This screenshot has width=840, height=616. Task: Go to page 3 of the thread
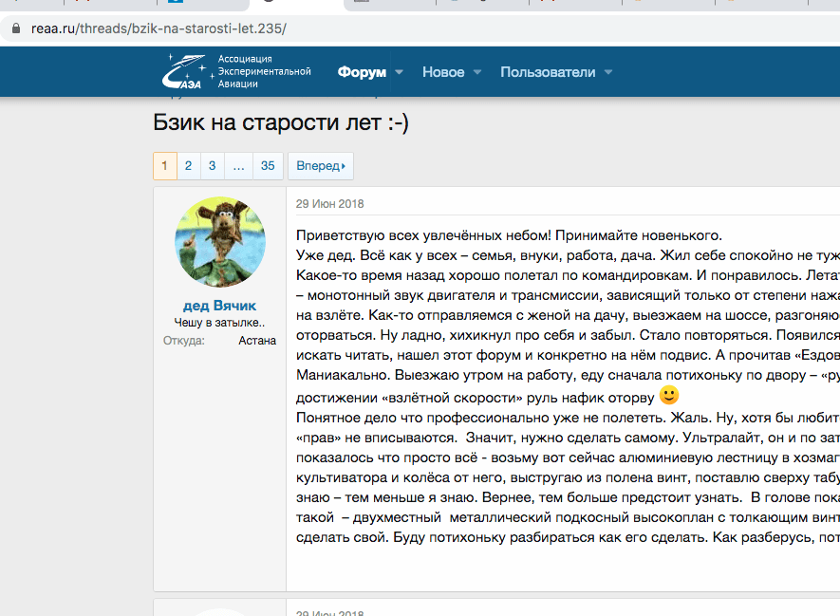pyautogui.click(x=212, y=166)
